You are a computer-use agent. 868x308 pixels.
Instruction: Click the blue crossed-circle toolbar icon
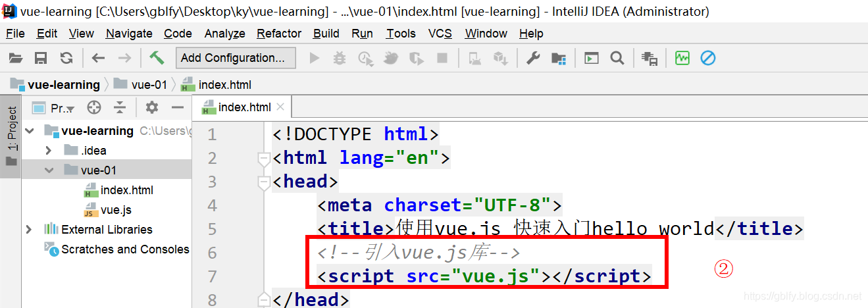click(708, 59)
